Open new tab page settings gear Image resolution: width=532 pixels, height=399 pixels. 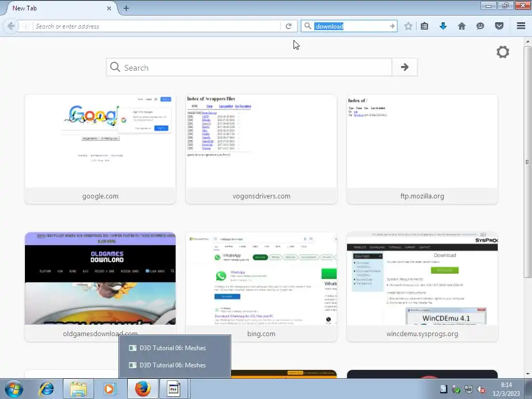[503, 52]
